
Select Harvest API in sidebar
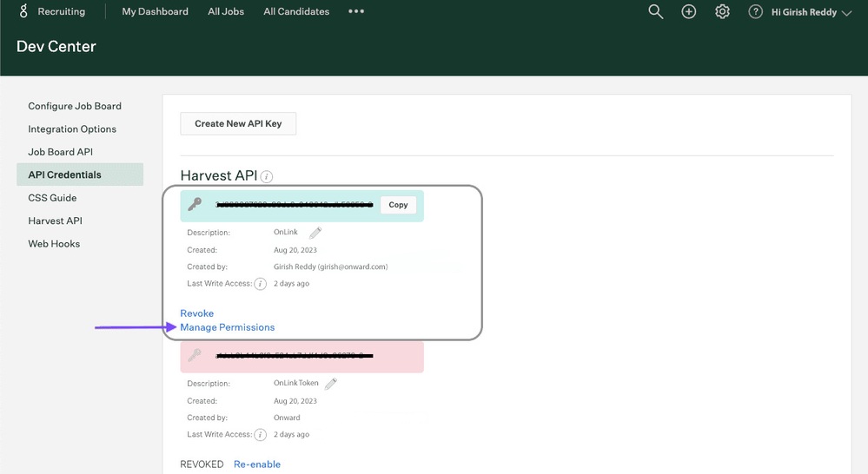pos(55,221)
